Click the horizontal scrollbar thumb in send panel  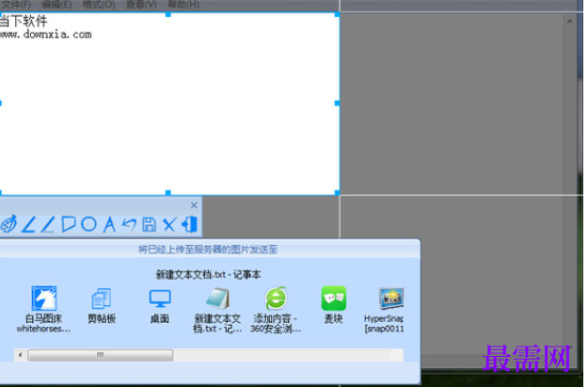pyautogui.click(x=101, y=355)
